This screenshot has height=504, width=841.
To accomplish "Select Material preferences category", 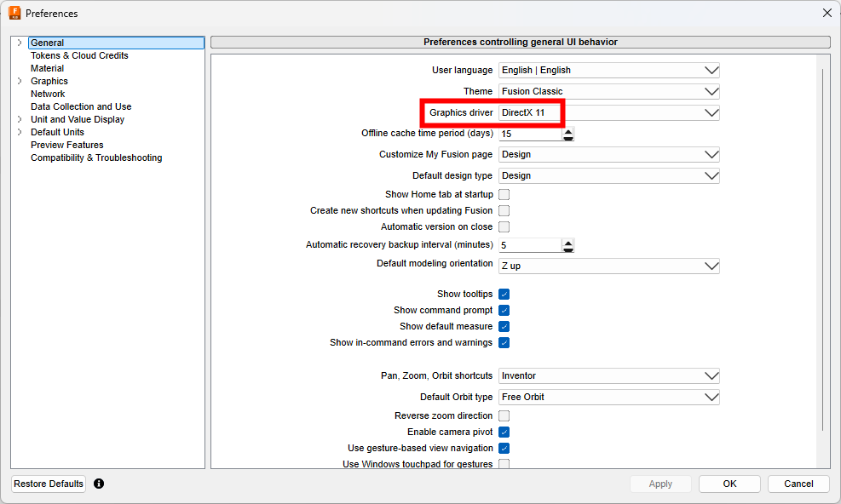I will coord(47,68).
